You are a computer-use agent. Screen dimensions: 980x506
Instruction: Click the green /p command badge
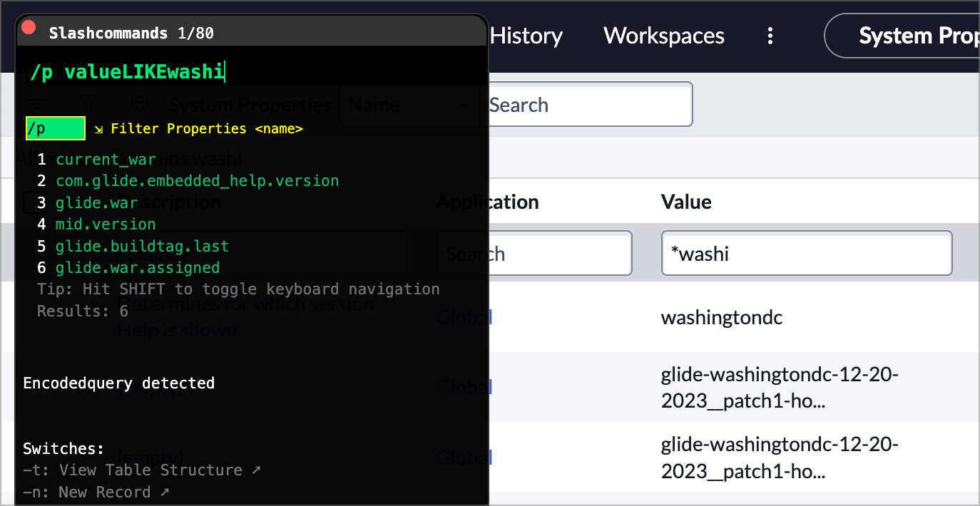pyautogui.click(x=55, y=128)
